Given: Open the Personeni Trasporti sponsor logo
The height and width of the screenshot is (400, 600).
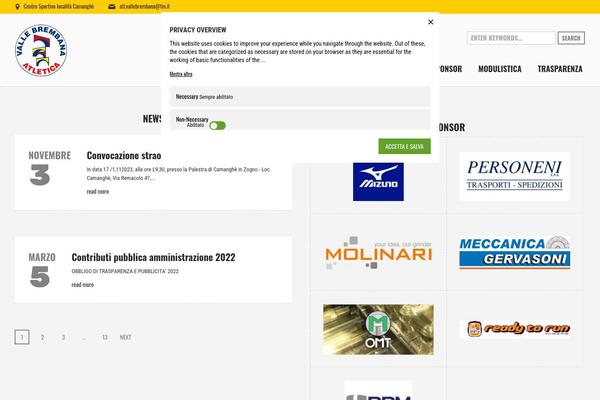Looking at the screenshot, I should [515, 176].
